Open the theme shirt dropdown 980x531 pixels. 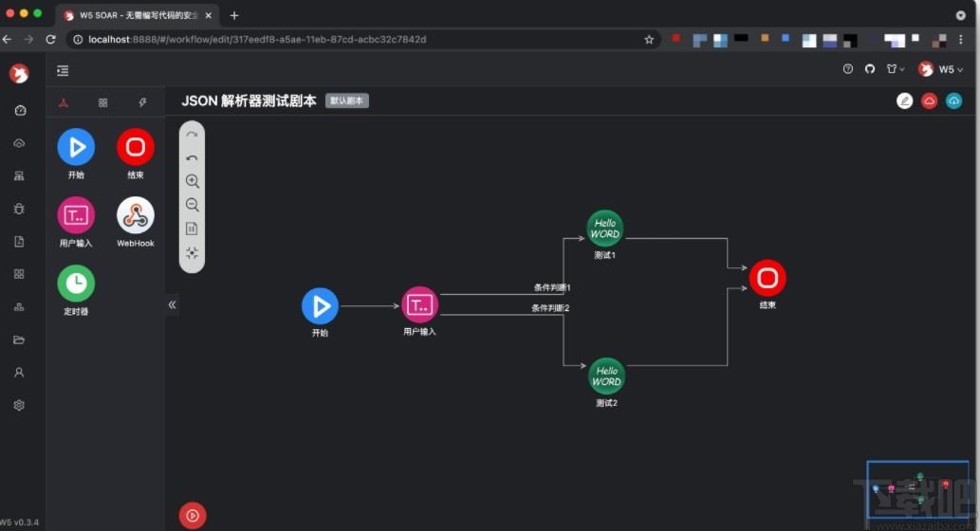[895, 68]
